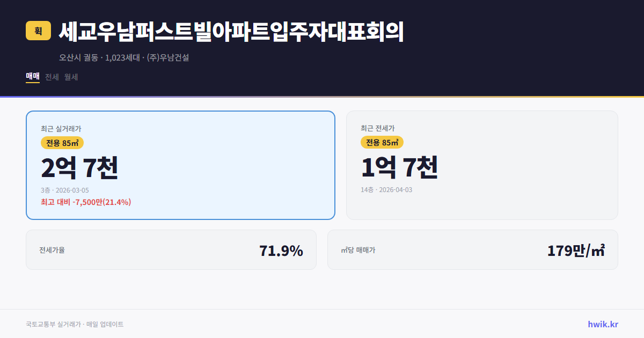Click the 전용 85㎡ badge on jeonse card

point(382,142)
